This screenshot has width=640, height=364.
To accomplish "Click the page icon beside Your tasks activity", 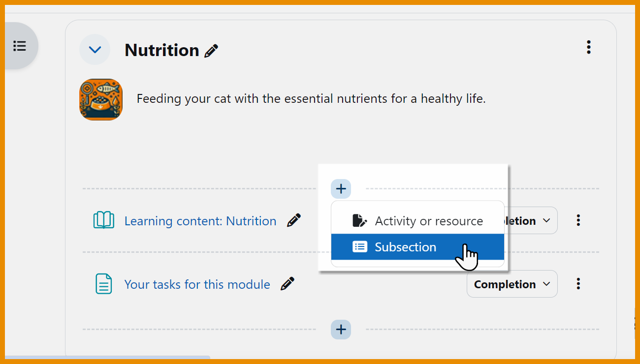I will click(x=104, y=284).
